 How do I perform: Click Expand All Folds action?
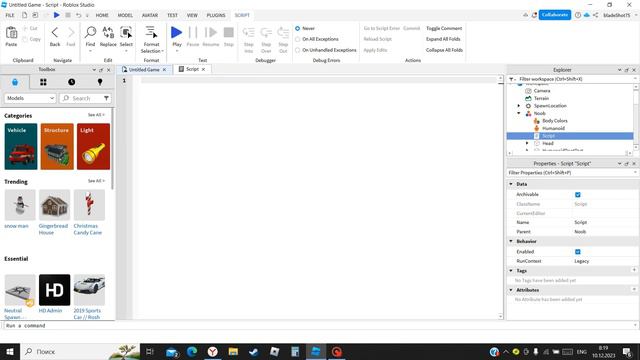(443, 39)
